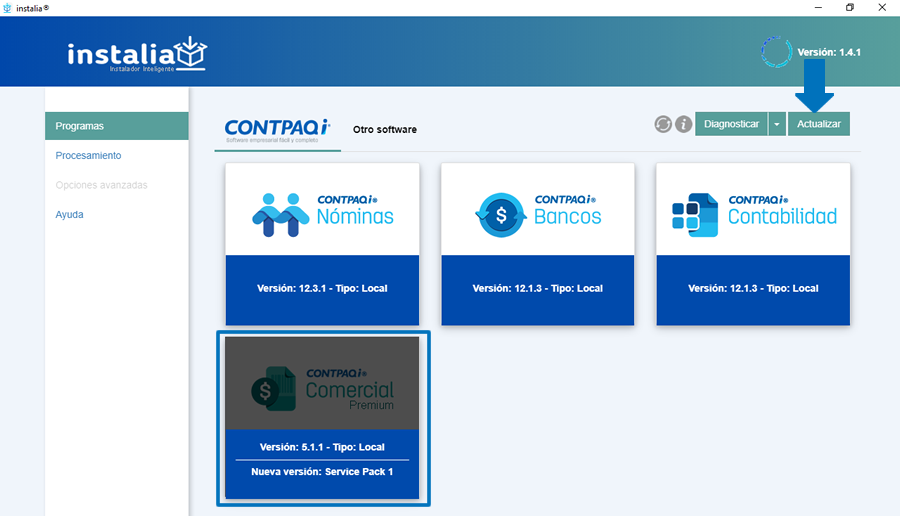Screen dimensions: 900x516
Task: Select the CONTPAQi tab
Action: (278, 131)
